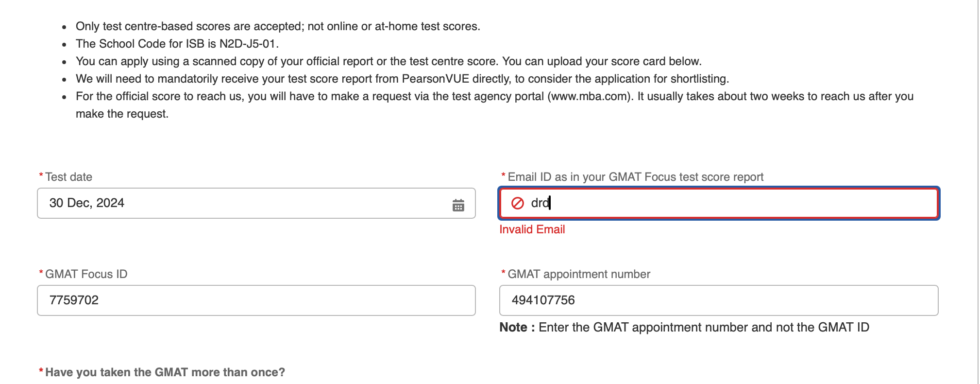Viewport: 980px width, 384px height.
Task: Click inside the GMAT appointment number field
Action: point(680,300)
